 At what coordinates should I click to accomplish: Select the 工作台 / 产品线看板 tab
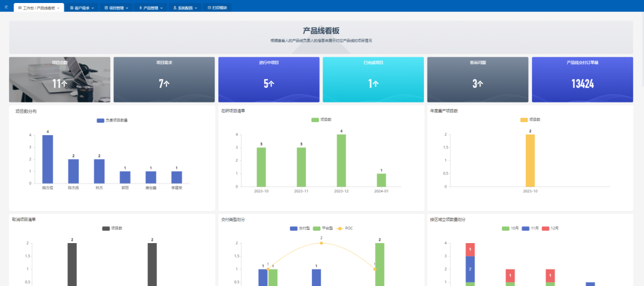click(x=39, y=8)
